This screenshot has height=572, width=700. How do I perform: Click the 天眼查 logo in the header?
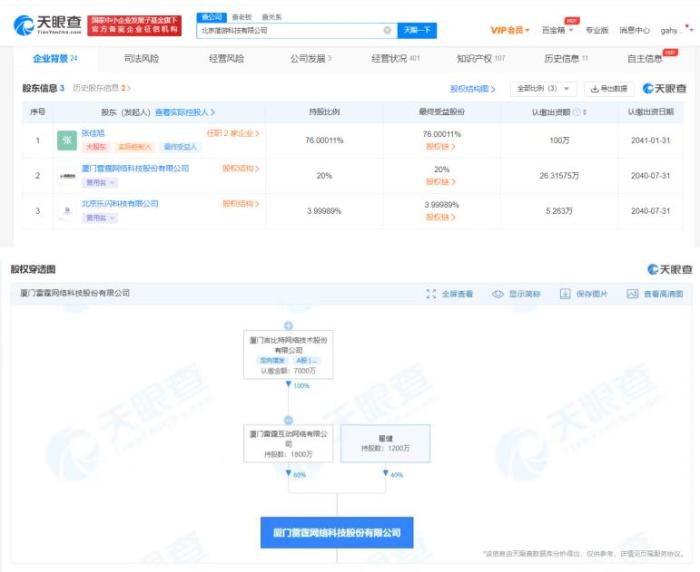coord(48,25)
